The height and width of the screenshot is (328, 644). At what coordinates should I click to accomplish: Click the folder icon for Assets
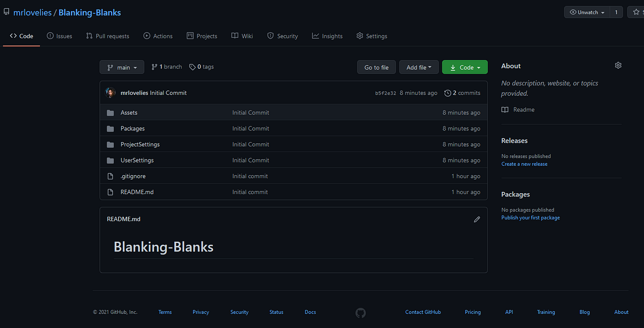click(110, 113)
